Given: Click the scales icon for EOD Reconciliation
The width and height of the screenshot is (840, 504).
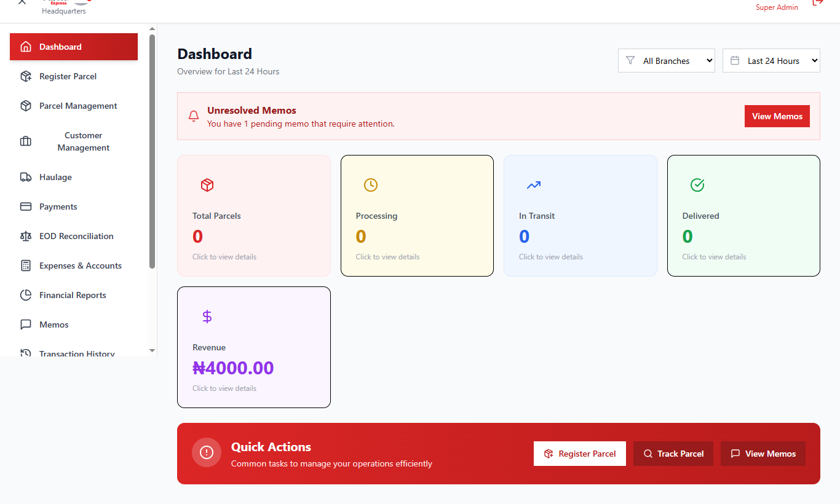Looking at the screenshot, I should pyautogui.click(x=26, y=236).
